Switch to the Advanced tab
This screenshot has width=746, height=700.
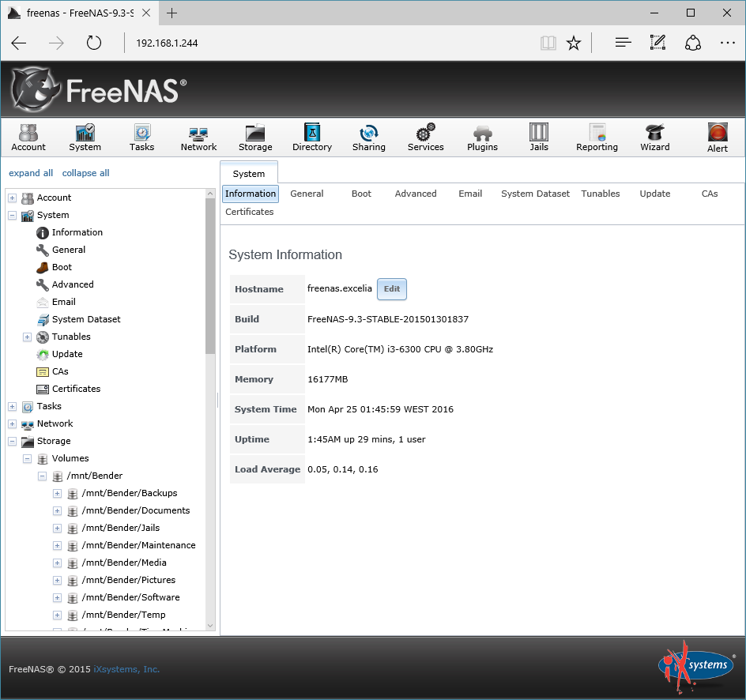click(x=416, y=194)
